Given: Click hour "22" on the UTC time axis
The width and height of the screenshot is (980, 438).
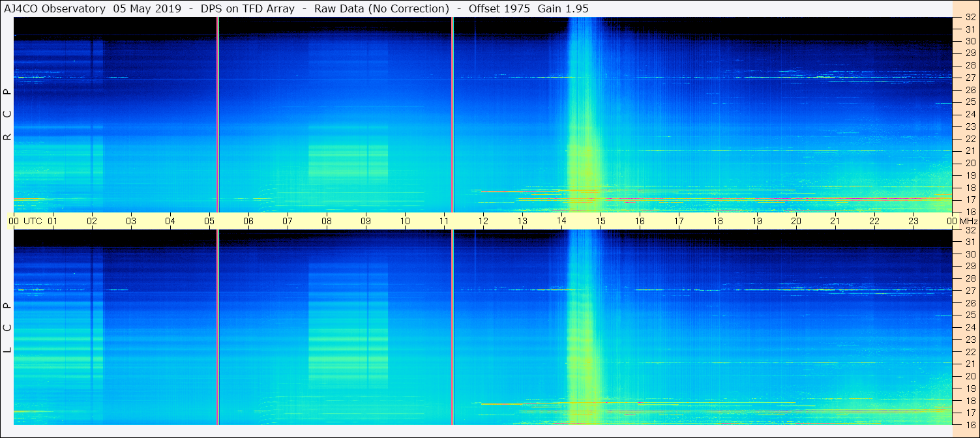Looking at the screenshot, I should coord(874,221).
